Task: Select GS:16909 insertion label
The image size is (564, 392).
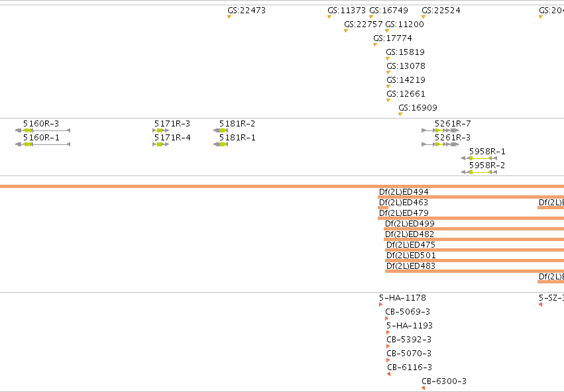Action: [418, 108]
